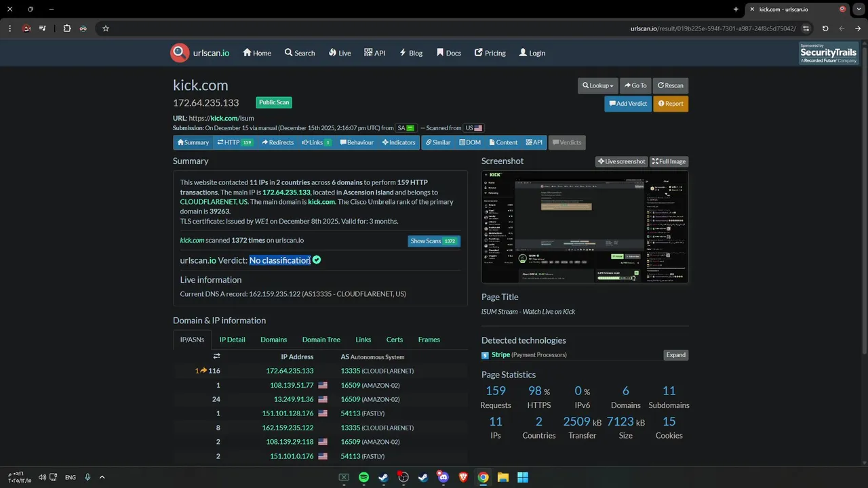Open the kick.com page screenshot thumbnail
The width and height of the screenshot is (868, 488).
click(585, 226)
